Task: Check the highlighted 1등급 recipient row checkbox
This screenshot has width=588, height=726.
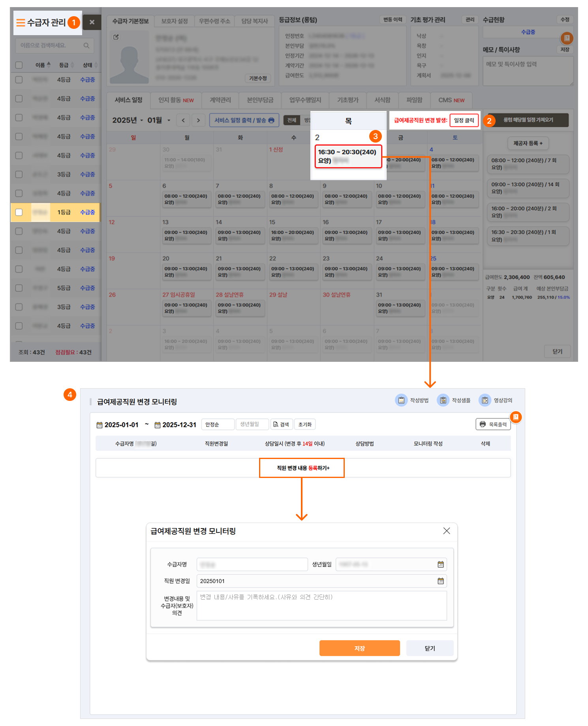Action: point(19,213)
